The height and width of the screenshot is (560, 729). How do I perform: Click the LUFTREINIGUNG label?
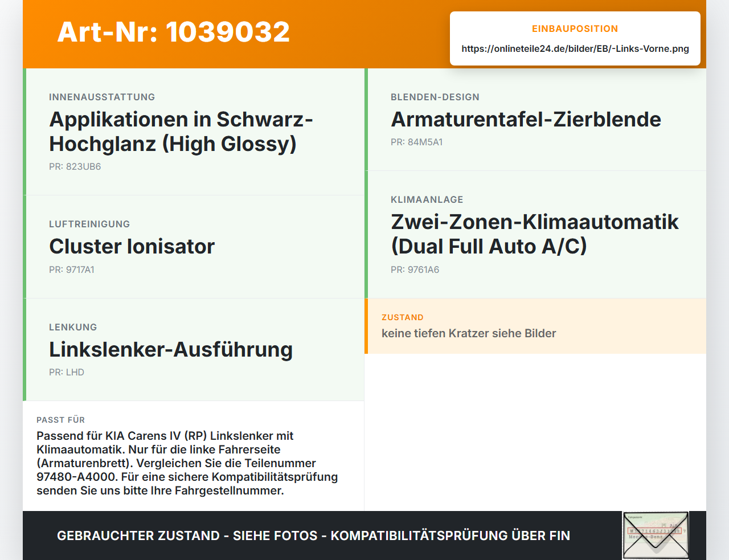(89, 224)
